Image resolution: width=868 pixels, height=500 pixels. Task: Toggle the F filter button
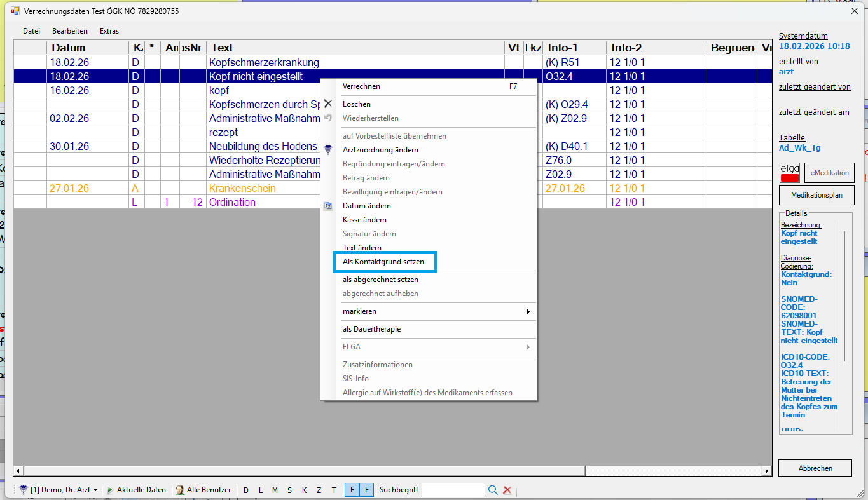366,490
